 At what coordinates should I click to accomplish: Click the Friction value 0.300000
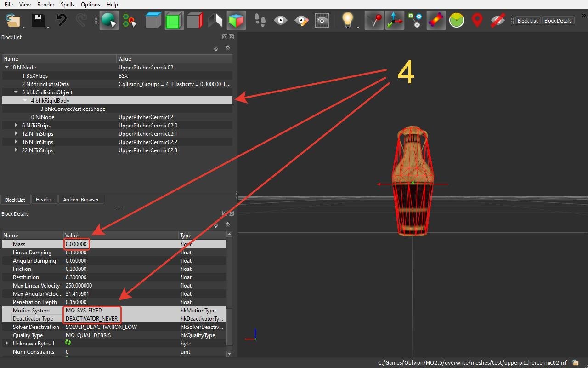point(76,269)
